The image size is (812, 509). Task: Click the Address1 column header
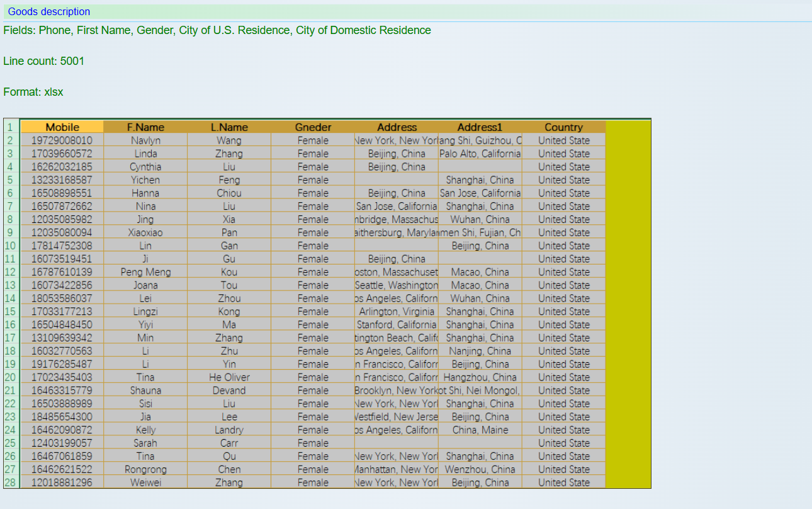pyautogui.click(x=480, y=127)
